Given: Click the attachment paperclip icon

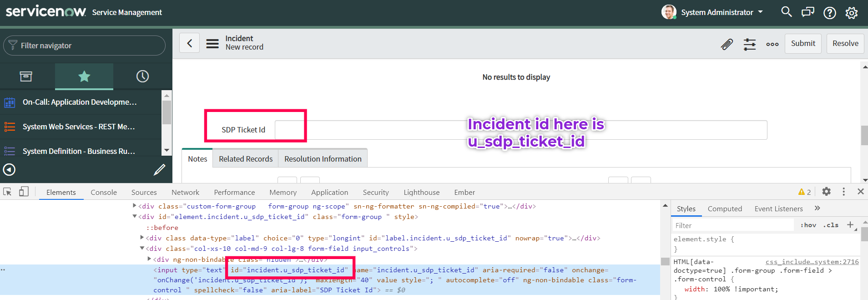Looking at the screenshot, I should 727,44.
